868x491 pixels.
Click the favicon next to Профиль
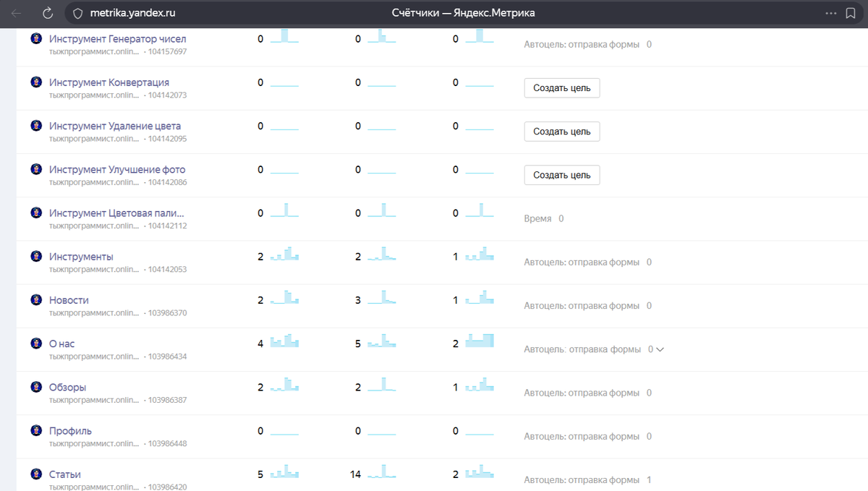[36, 430]
